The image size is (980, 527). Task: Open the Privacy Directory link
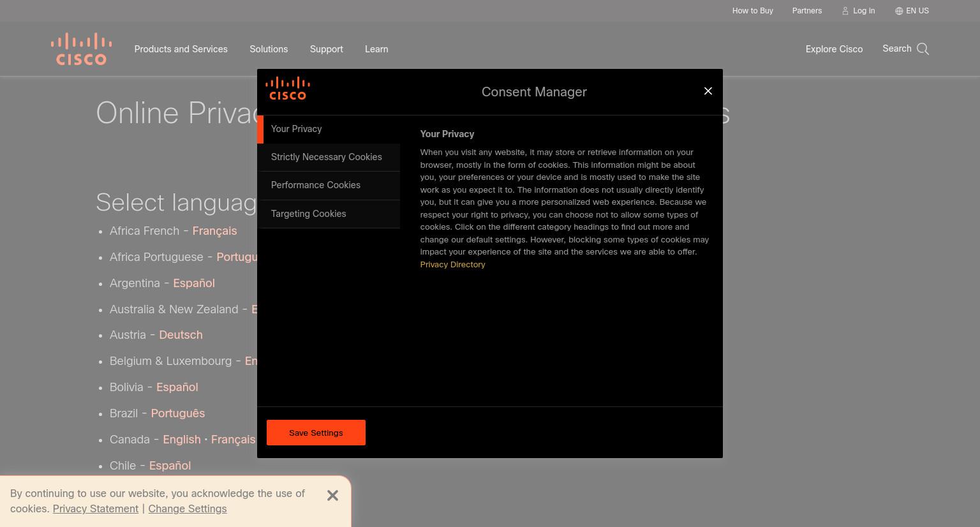point(452,265)
